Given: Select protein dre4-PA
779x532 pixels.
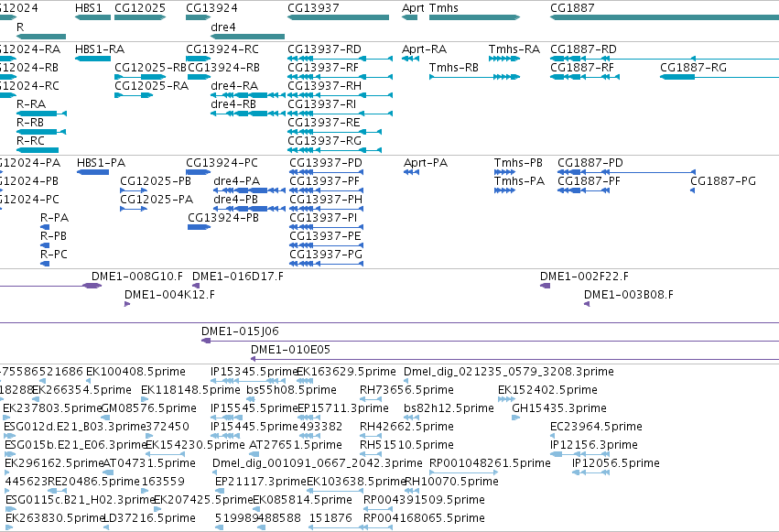Looking at the screenshot, I should (249, 190).
